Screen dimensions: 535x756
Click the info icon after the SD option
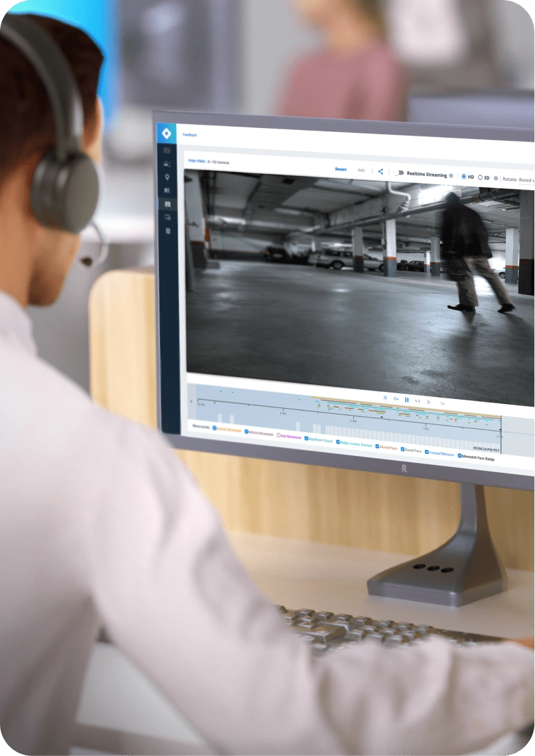point(496,178)
